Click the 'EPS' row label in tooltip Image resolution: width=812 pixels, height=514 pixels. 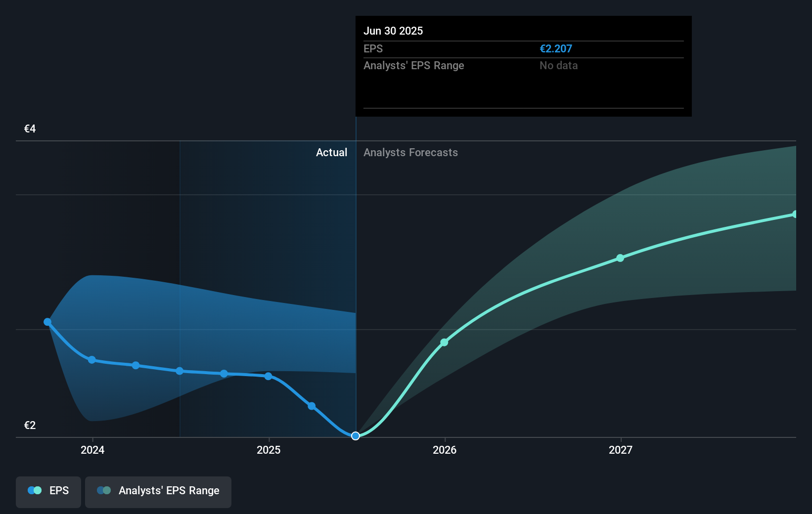pos(373,48)
